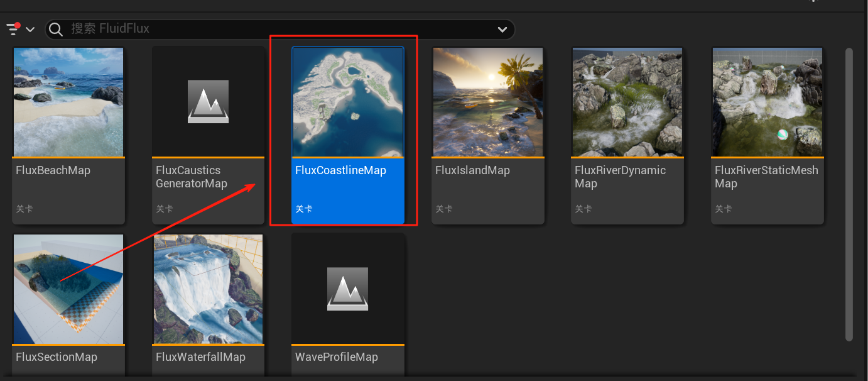Select the FluxCausticsGeneratorMap level icon
This screenshot has width=868, height=381.
click(x=208, y=102)
